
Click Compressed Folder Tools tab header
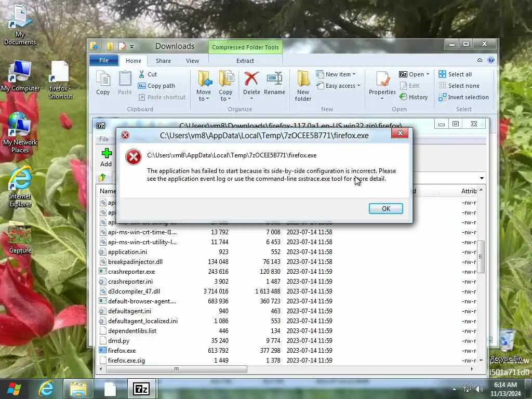pyautogui.click(x=245, y=47)
